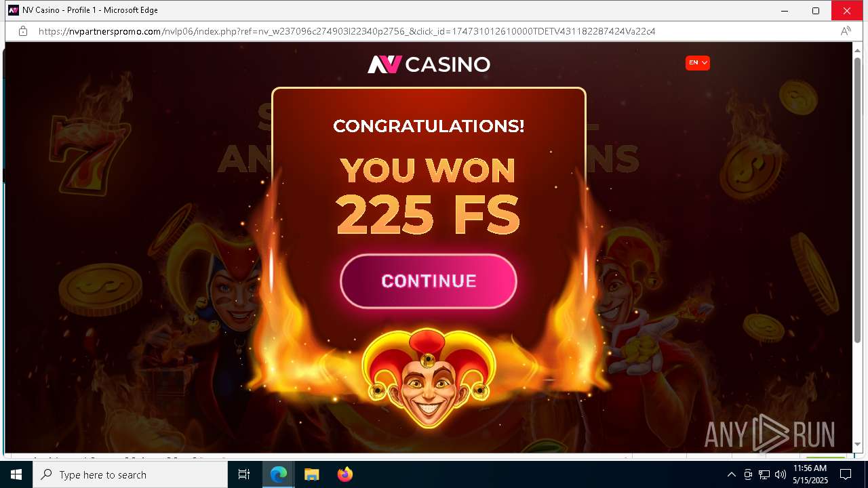This screenshot has width=868, height=488.
Task: Open Microsoft Edge taskbar icon
Action: coord(279,474)
